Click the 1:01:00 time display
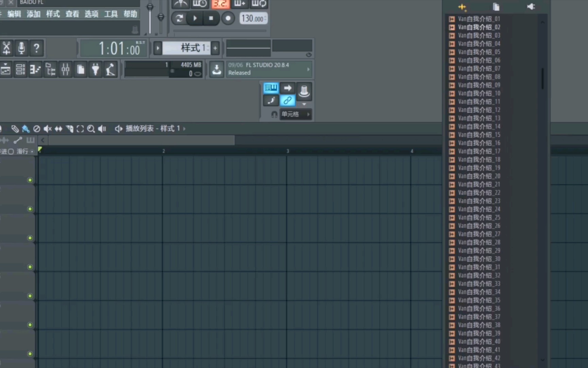The width and height of the screenshot is (588, 368). [113, 48]
